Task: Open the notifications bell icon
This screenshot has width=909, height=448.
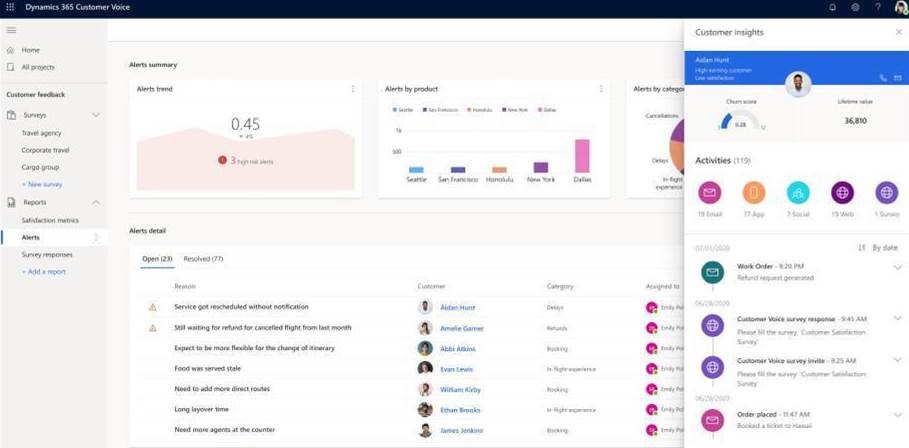Action: tap(832, 8)
